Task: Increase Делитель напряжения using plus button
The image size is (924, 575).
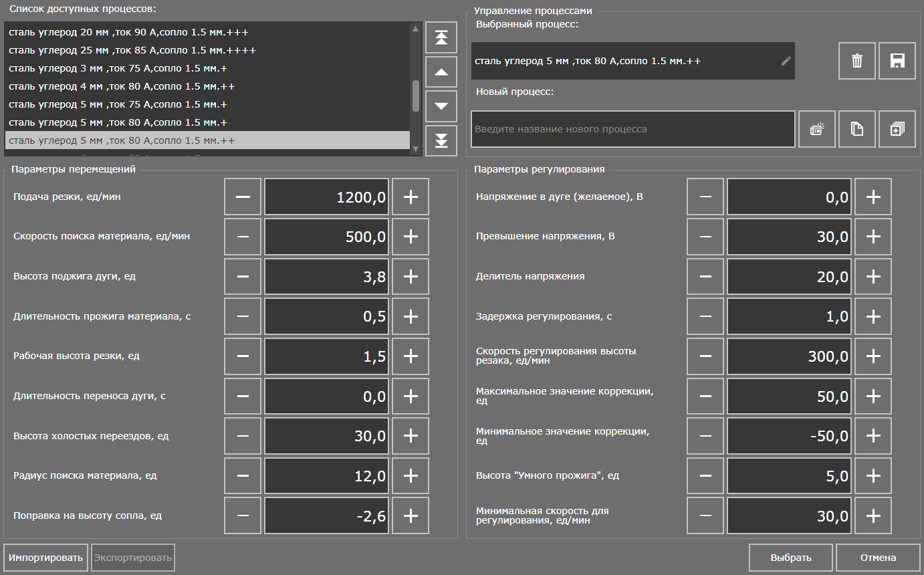Action: click(x=873, y=276)
